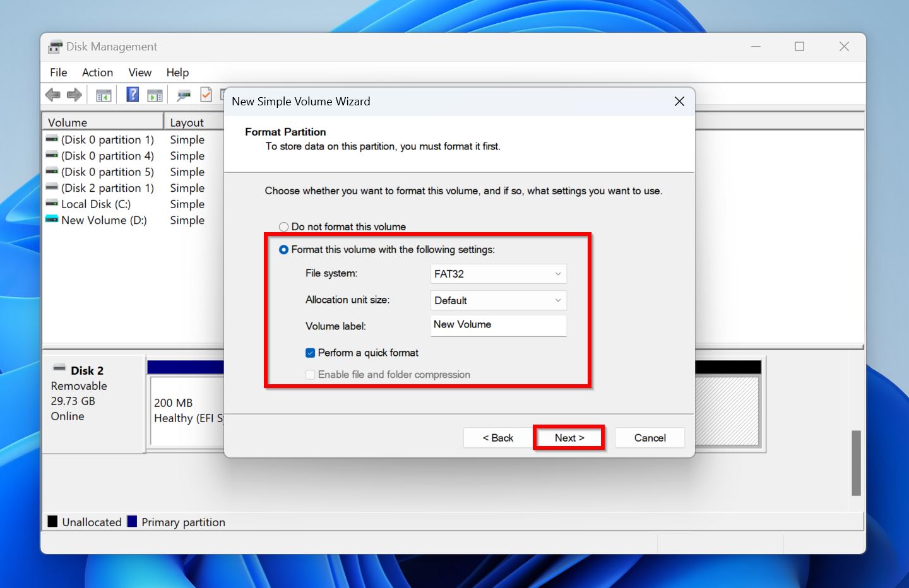Click the drive icon for Disk 0 partition 1
909x588 pixels.
(x=52, y=139)
